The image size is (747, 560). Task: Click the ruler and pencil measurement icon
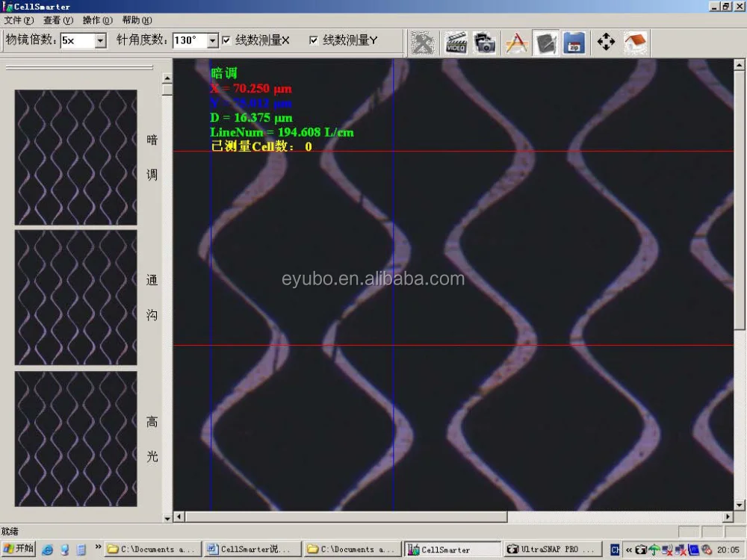coord(516,43)
